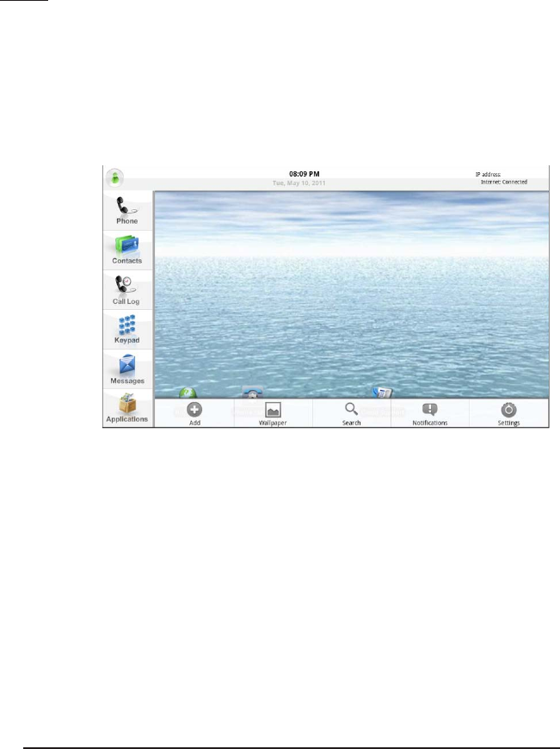Choose Wallpaper from the bottom menu
This screenshot has height=749, width=560.
(x=273, y=413)
